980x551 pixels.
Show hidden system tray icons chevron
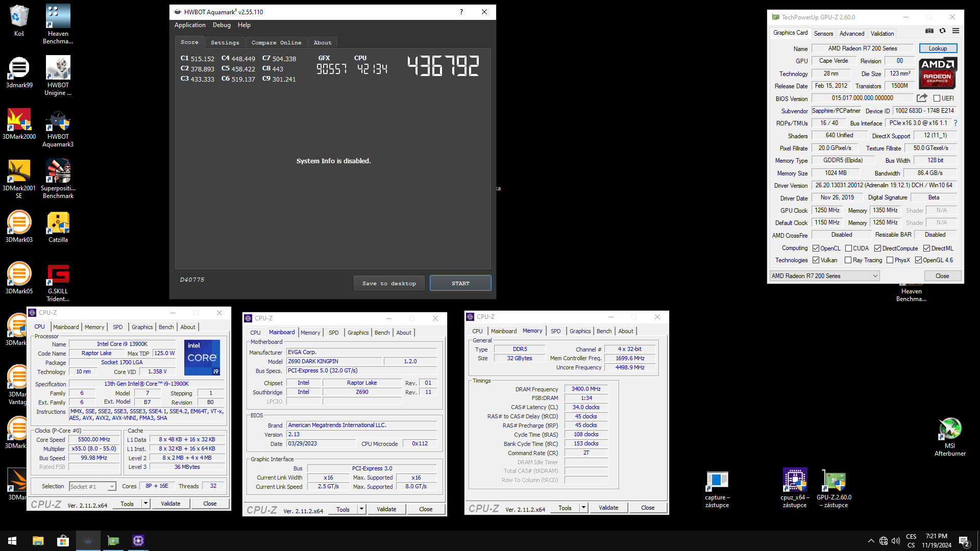871,541
